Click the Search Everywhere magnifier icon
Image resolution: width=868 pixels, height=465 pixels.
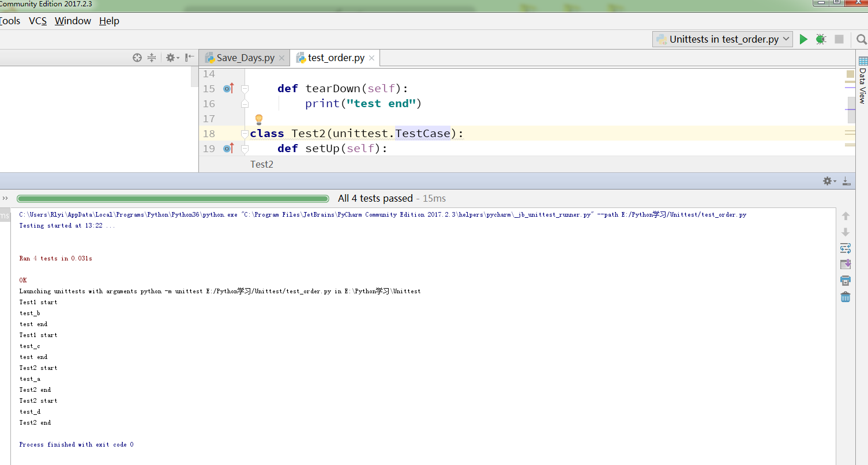861,39
